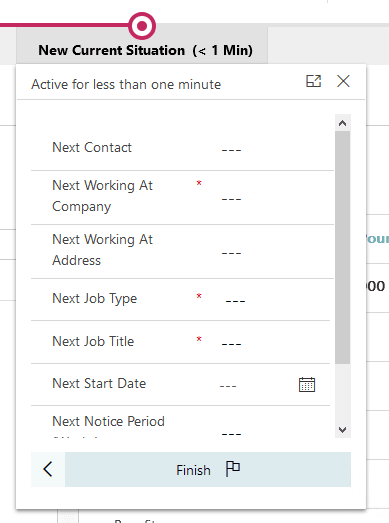Open the calendar picker for Next Start Date

[307, 385]
